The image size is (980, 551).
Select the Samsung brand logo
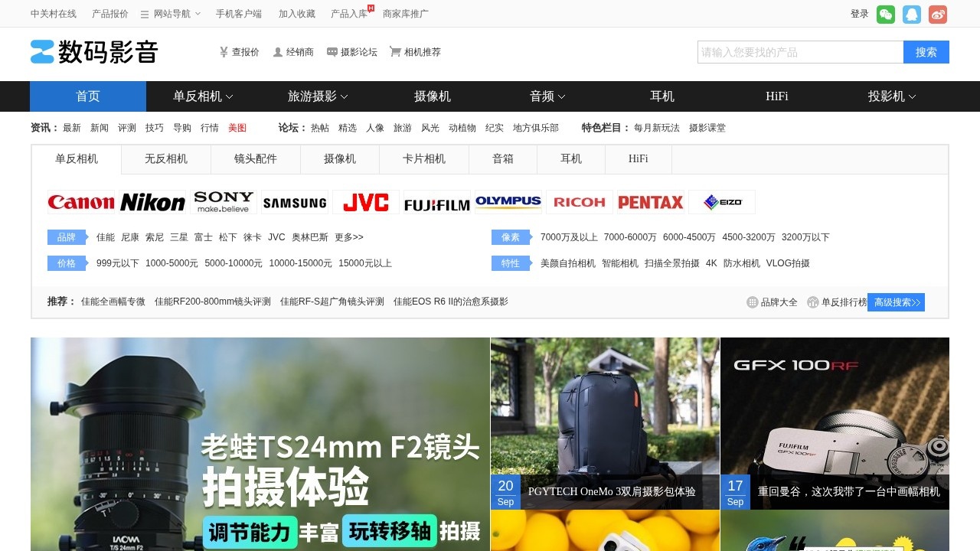pos(295,202)
